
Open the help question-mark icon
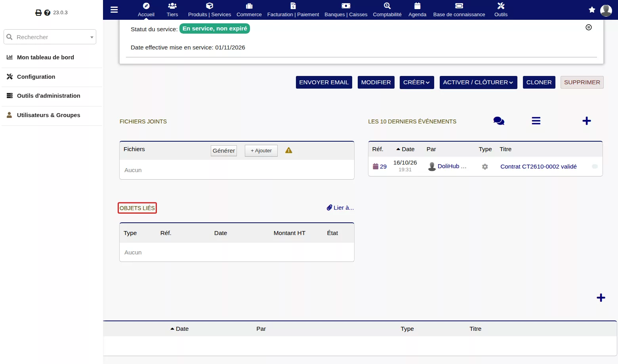pos(47,13)
